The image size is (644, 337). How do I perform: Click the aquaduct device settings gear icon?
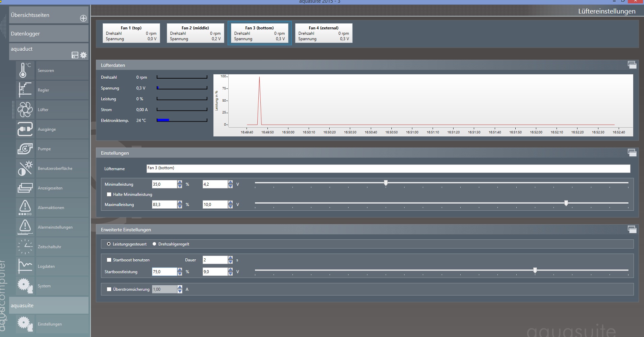coord(83,55)
